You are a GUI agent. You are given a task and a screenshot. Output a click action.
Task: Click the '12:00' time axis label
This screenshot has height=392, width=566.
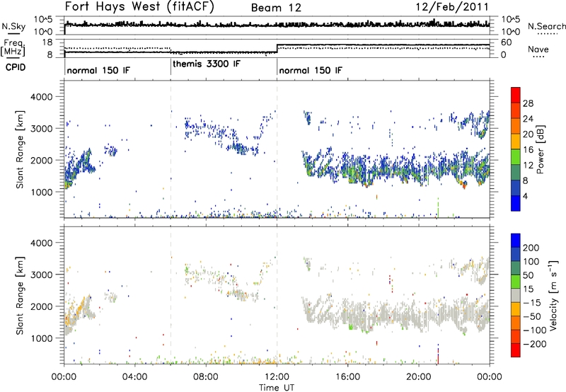coord(277,376)
